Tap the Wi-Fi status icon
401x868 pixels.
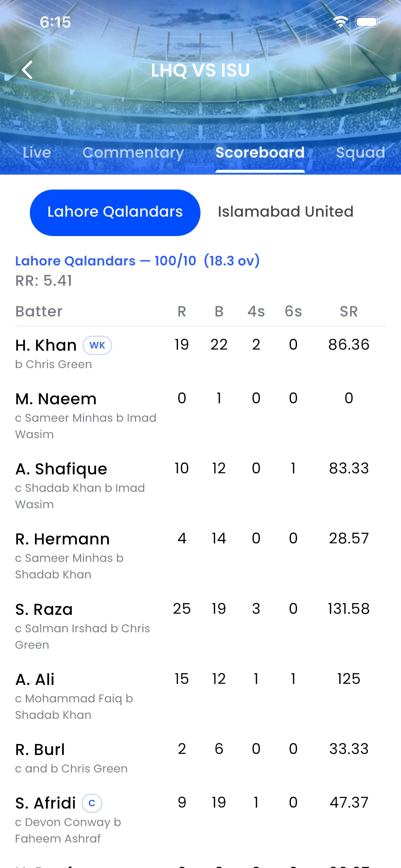[341, 22]
